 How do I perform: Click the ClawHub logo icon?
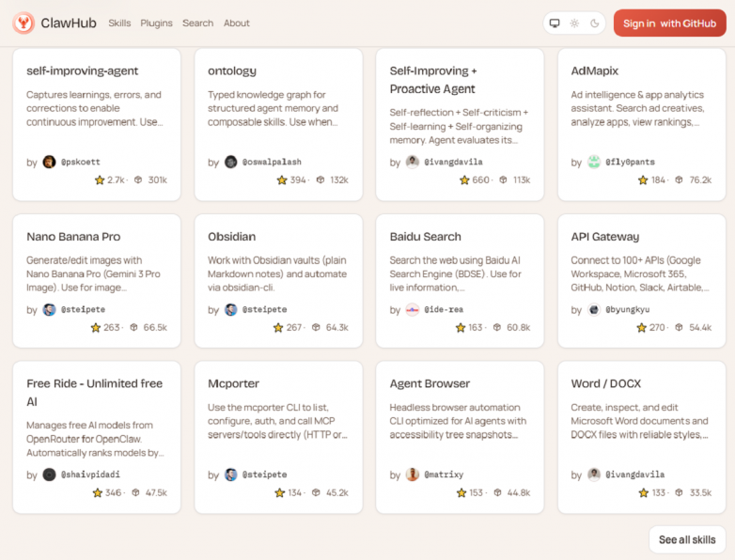point(23,23)
